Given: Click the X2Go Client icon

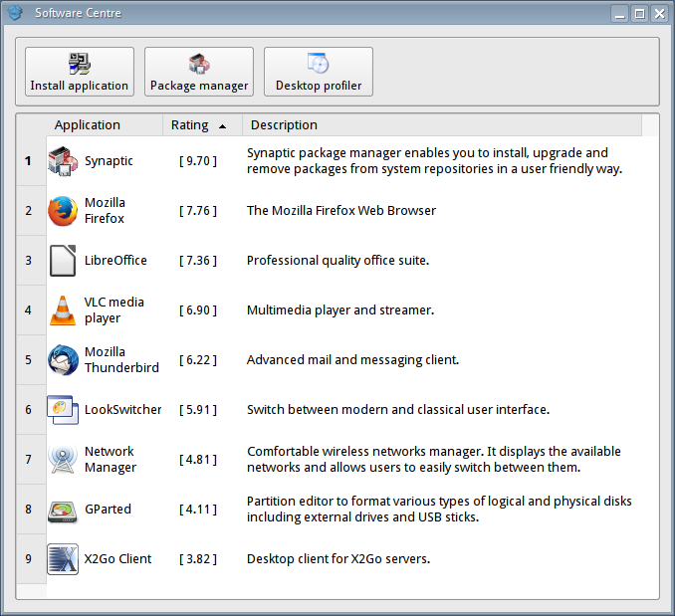Looking at the screenshot, I should pyautogui.click(x=63, y=559).
